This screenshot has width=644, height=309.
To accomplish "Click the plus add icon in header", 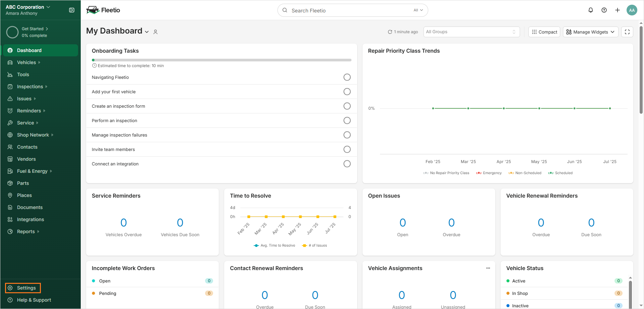I will [x=617, y=10].
